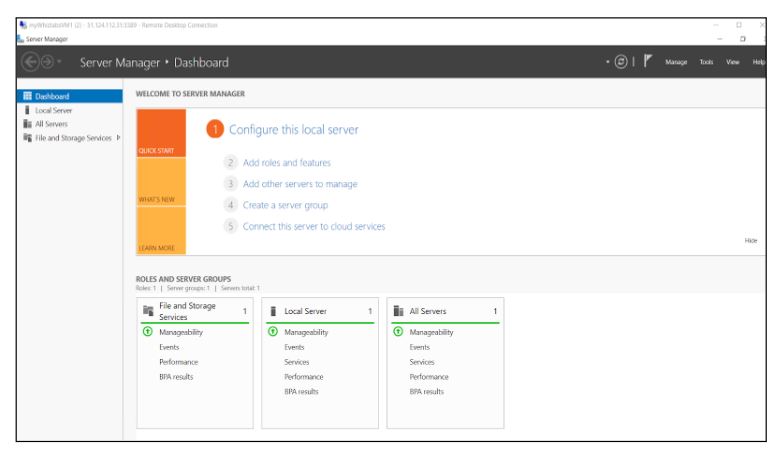Click the Server Manager title bar icon
The width and height of the screenshot is (783, 458).
click(x=20, y=38)
